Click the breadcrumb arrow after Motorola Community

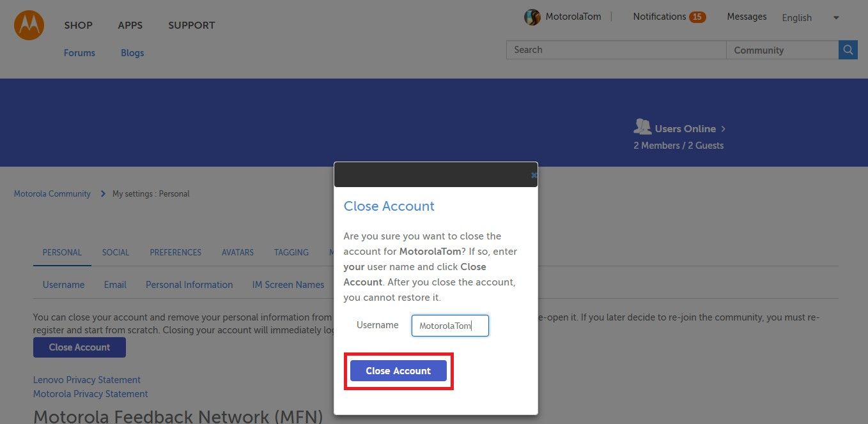(102, 193)
